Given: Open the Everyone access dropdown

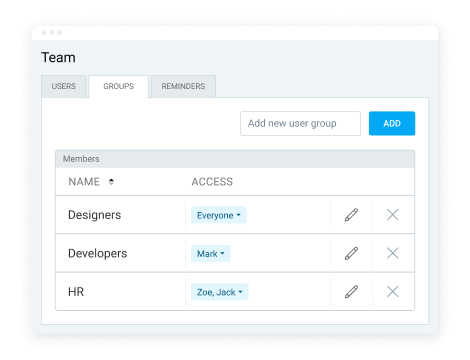Looking at the screenshot, I should [x=219, y=215].
